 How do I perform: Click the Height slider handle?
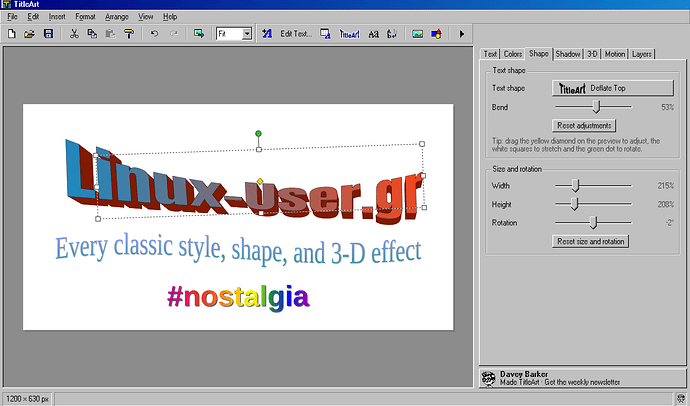[574, 204]
